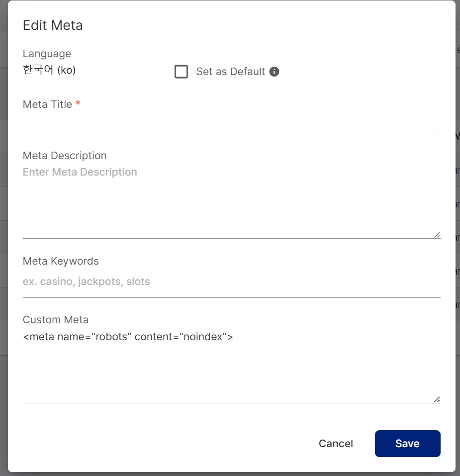
Task: Grab the Custom Meta resize handle
Action: 437,399
